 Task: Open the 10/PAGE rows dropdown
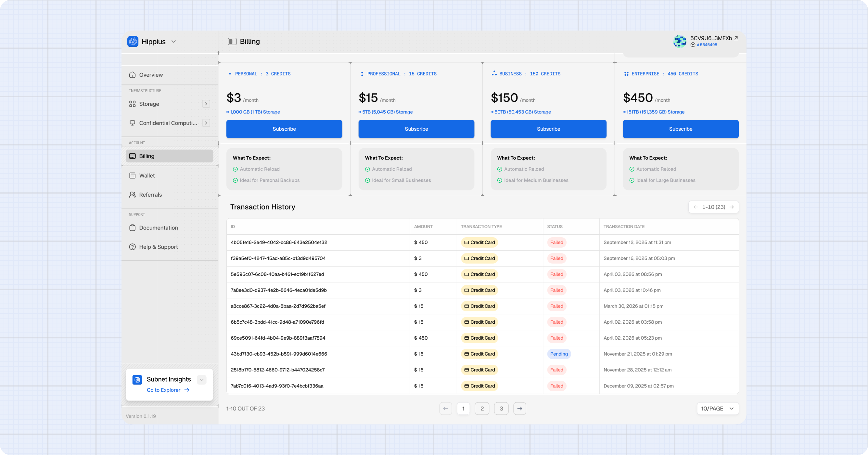click(x=717, y=409)
